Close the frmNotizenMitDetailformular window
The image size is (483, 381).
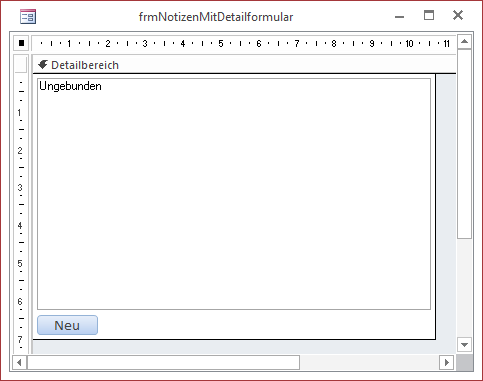click(x=458, y=15)
